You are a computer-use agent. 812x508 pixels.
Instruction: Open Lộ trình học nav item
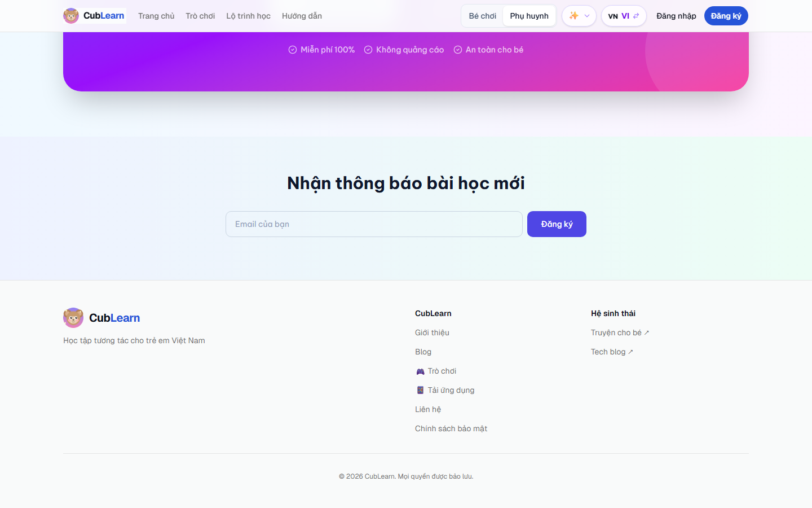click(249, 16)
